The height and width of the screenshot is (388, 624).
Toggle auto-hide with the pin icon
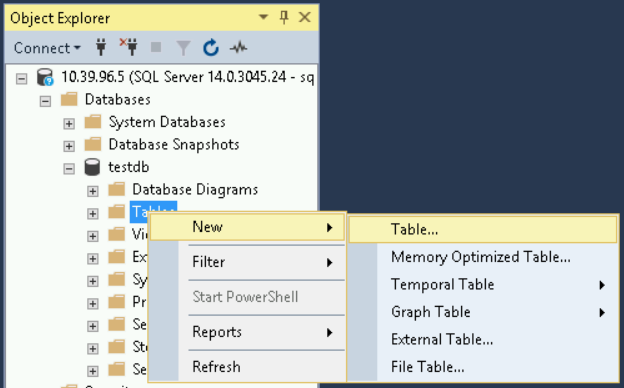tap(284, 18)
